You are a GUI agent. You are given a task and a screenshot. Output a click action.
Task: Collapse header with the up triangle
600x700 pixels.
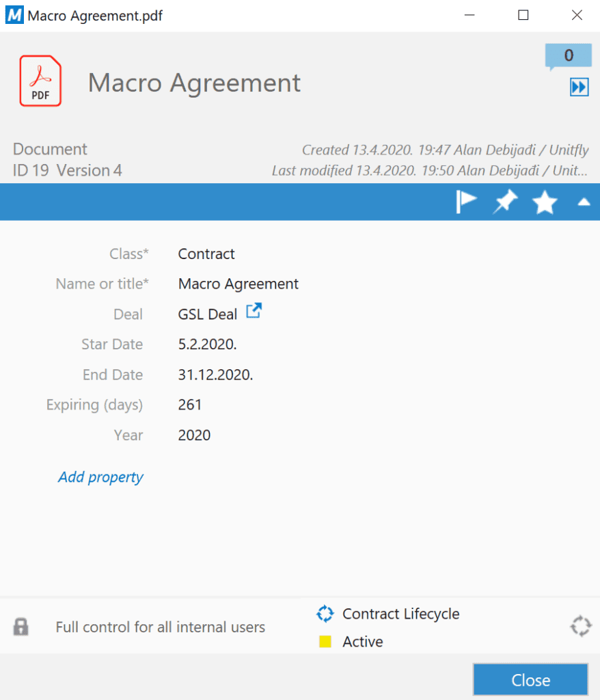(x=584, y=202)
